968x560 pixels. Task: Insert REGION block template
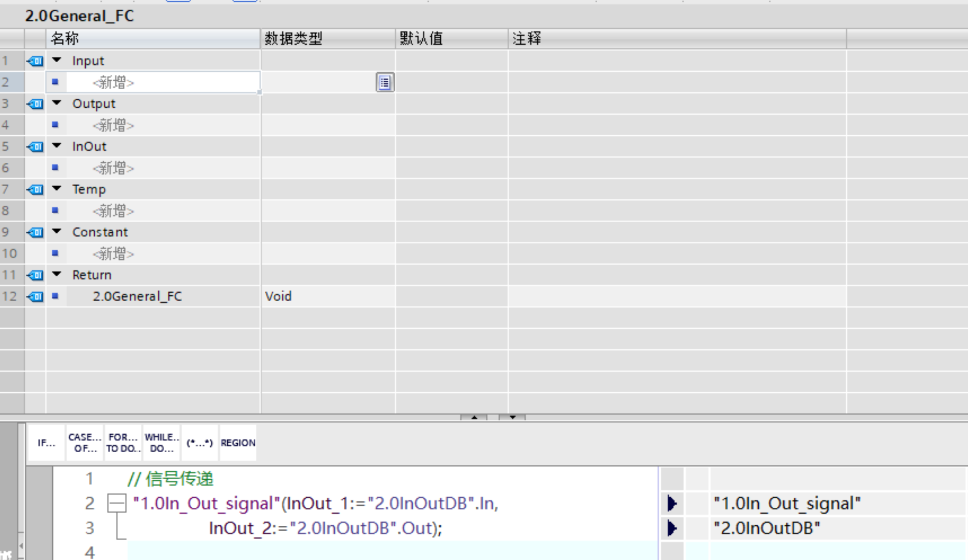pyautogui.click(x=238, y=443)
